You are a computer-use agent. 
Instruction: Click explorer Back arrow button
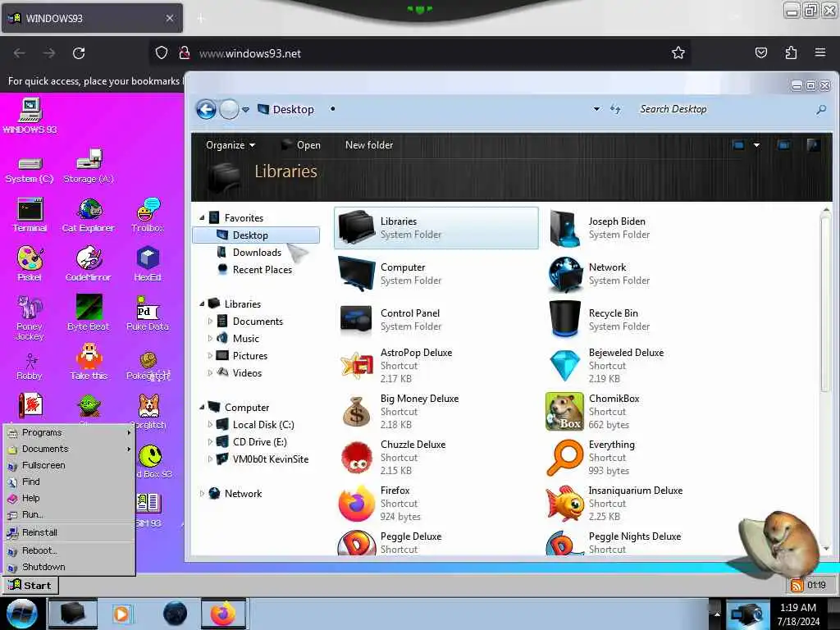(206, 109)
